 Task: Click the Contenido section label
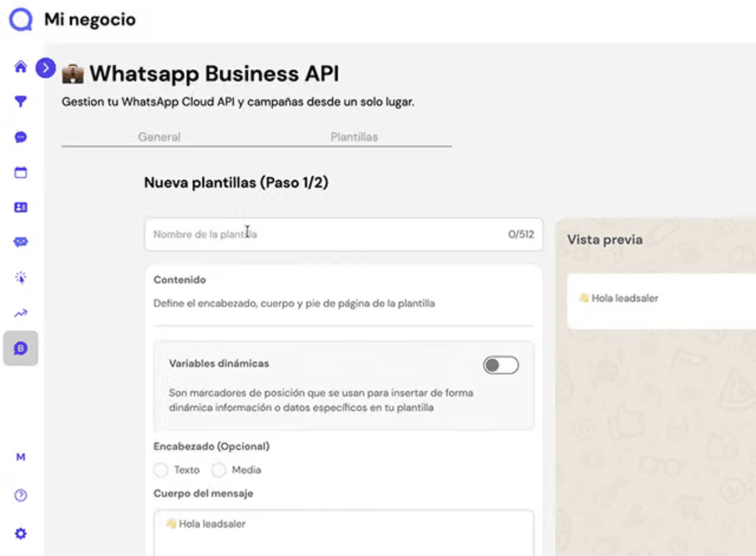(x=180, y=280)
